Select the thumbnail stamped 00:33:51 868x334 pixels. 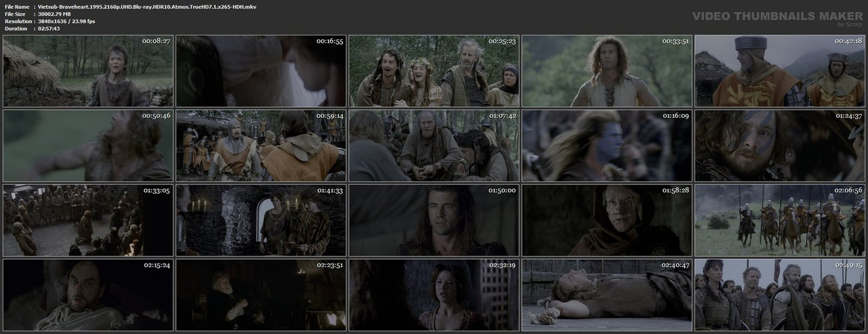(x=607, y=71)
